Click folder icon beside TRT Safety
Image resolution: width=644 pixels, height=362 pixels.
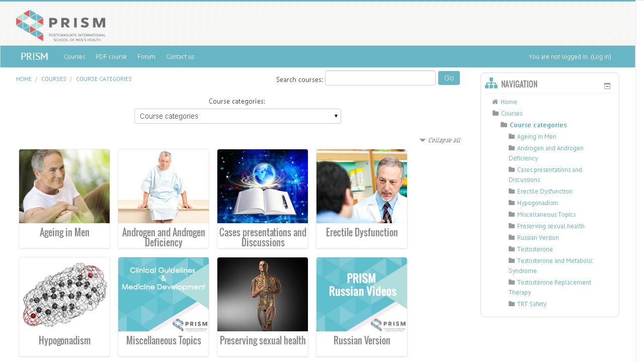coord(512,304)
